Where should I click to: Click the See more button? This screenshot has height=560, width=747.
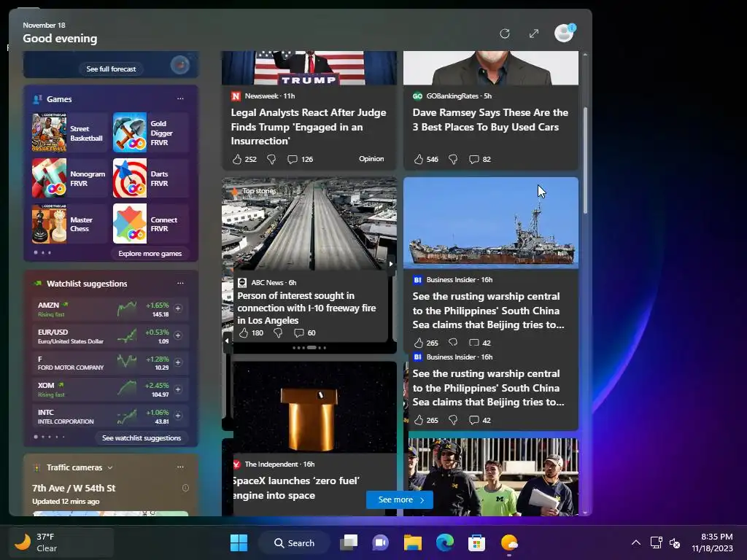coord(400,499)
